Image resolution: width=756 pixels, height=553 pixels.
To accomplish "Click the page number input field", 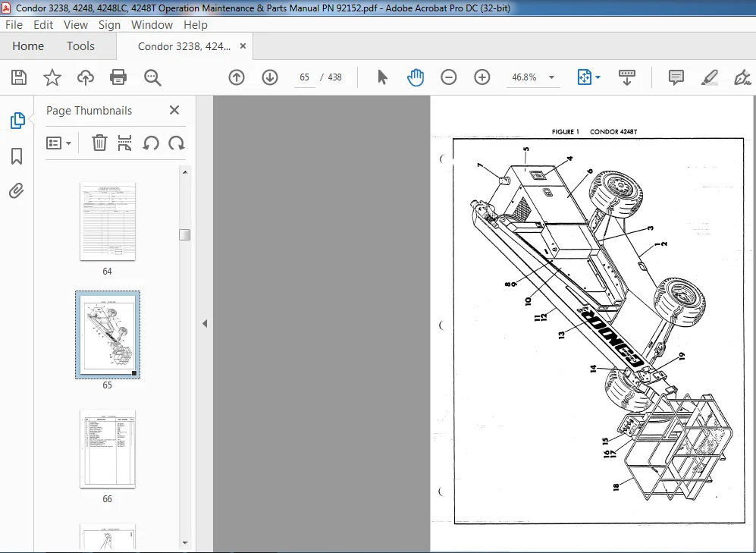I will (304, 77).
